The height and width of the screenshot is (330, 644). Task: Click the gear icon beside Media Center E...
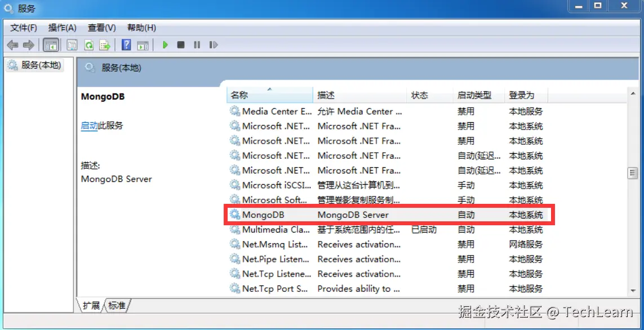click(235, 112)
